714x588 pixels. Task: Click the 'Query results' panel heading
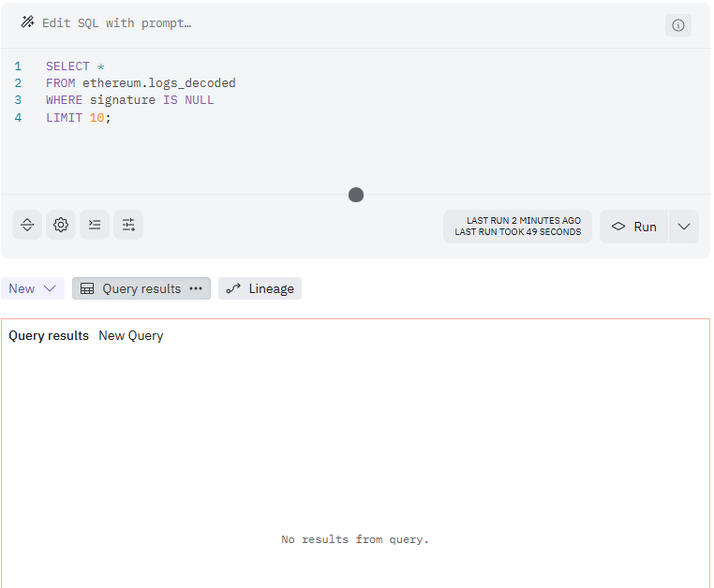[x=49, y=336]
